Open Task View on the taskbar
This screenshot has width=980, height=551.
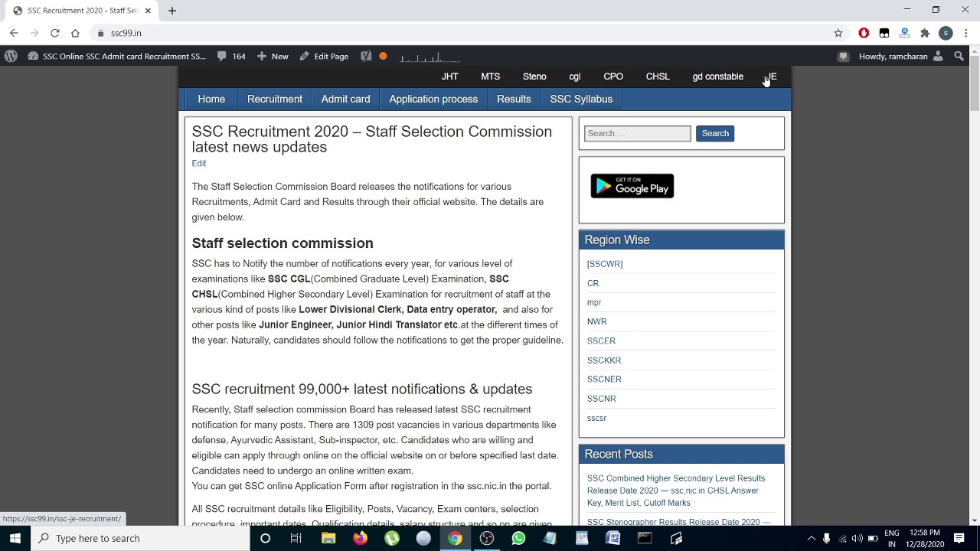click(296, 538)
